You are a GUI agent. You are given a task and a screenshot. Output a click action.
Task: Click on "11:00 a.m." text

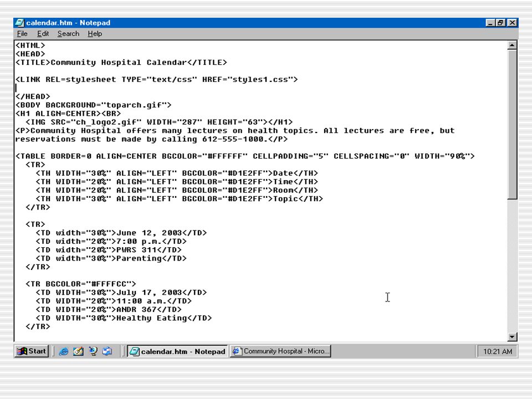pyautogui.click(x=141, y=301)
